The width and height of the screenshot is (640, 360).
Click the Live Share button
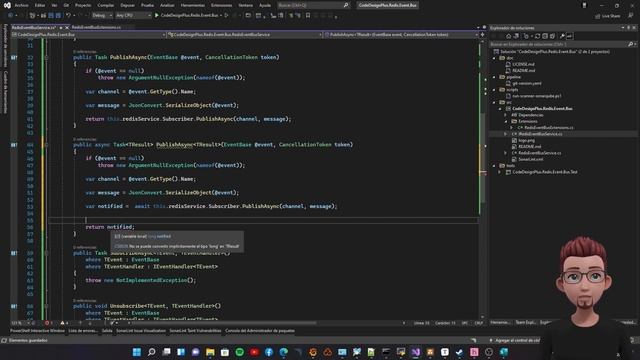608,16
